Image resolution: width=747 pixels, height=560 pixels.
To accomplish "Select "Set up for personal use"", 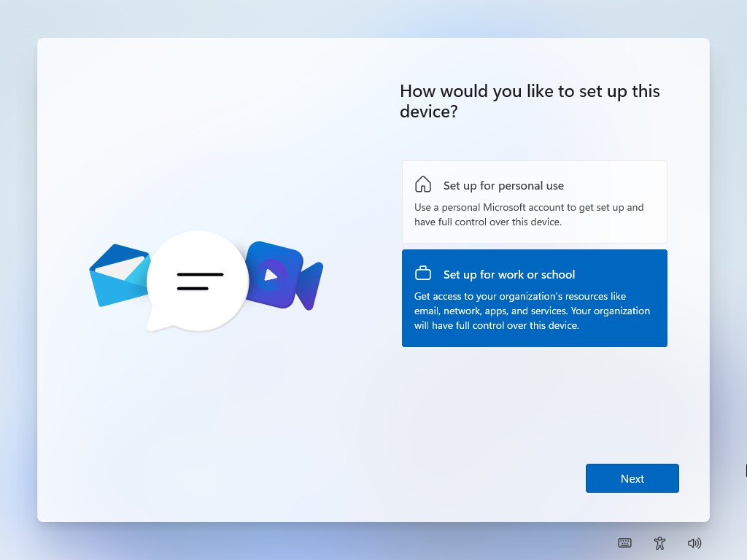I will tap(534, 201).
